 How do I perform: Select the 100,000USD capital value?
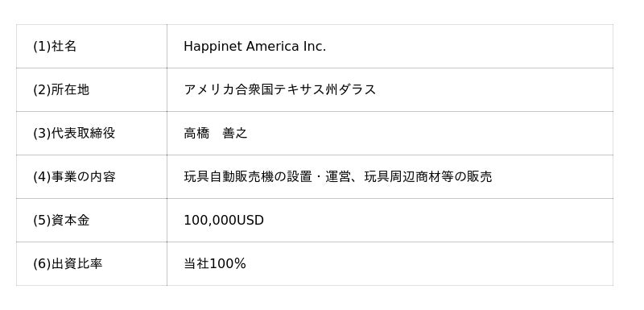(x=224, y=221)
